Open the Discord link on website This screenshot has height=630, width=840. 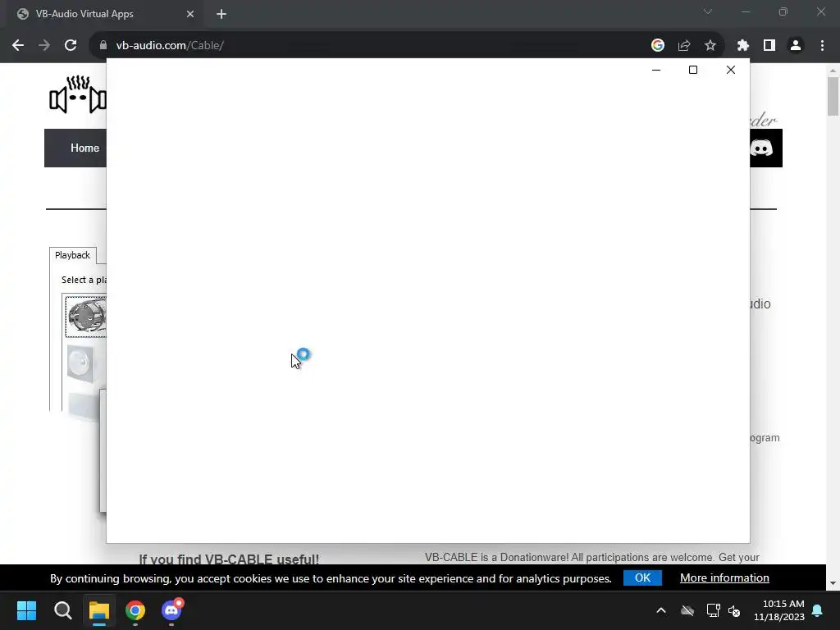coord(761,148)
